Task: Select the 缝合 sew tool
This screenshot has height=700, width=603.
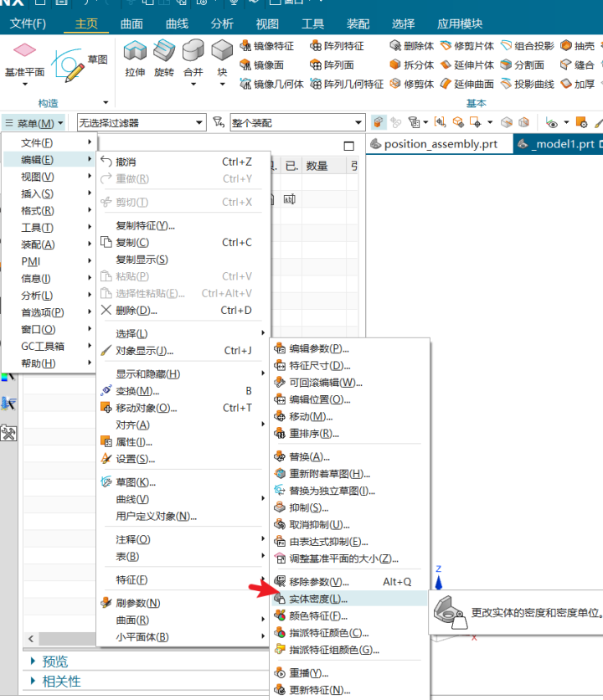Action: click(578, 65)
